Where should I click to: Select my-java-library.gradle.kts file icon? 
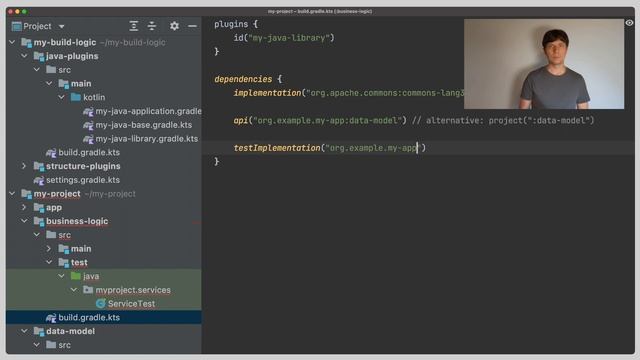[88, 139]
